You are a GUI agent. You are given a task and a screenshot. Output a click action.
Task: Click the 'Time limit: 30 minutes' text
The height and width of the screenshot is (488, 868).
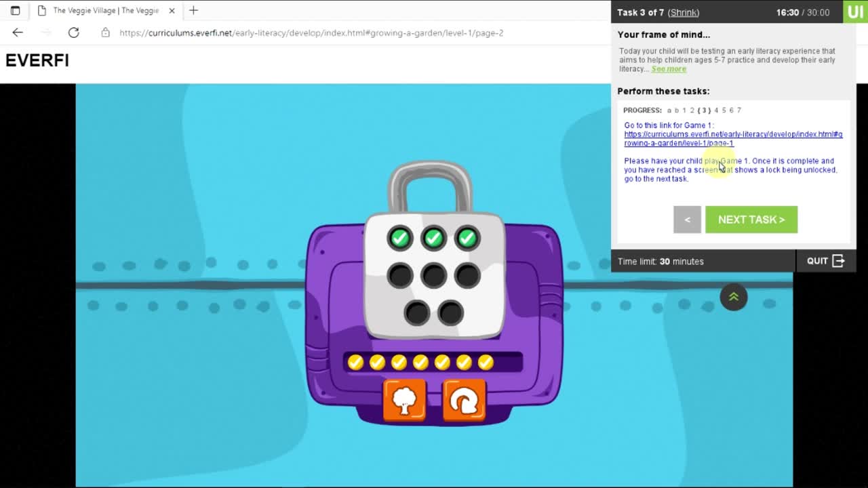pos(660,261)
